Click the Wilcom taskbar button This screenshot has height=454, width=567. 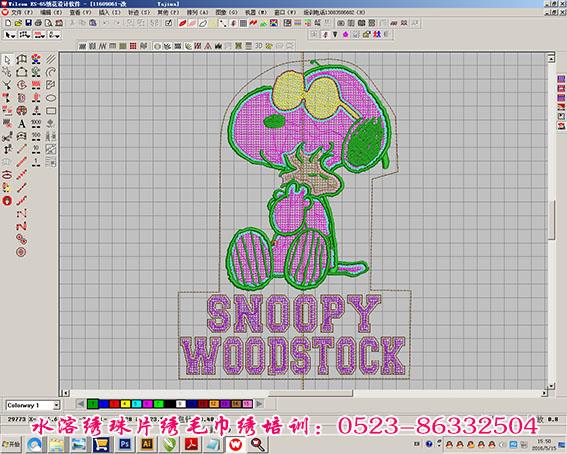(x=235, y=444)
